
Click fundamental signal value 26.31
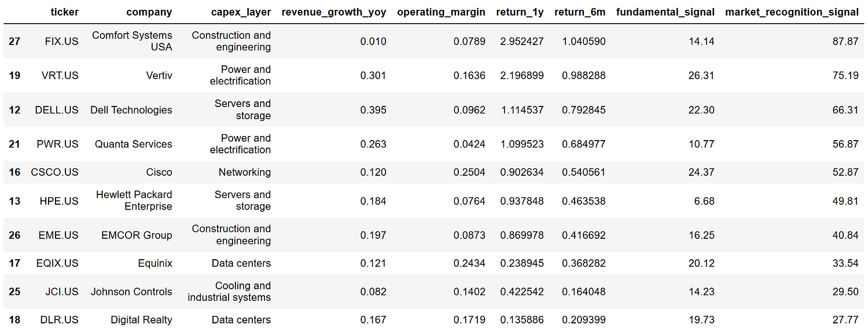702,76
